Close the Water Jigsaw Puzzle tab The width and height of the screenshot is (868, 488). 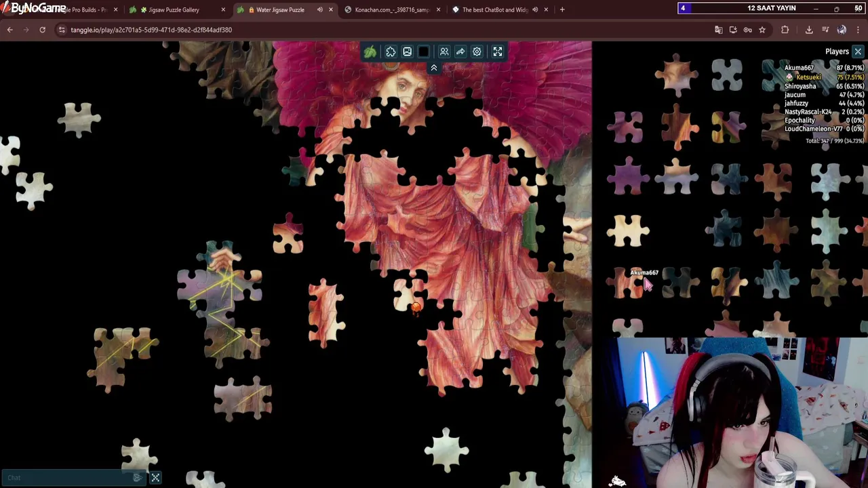pyautogui.click(x=330, y=9)
